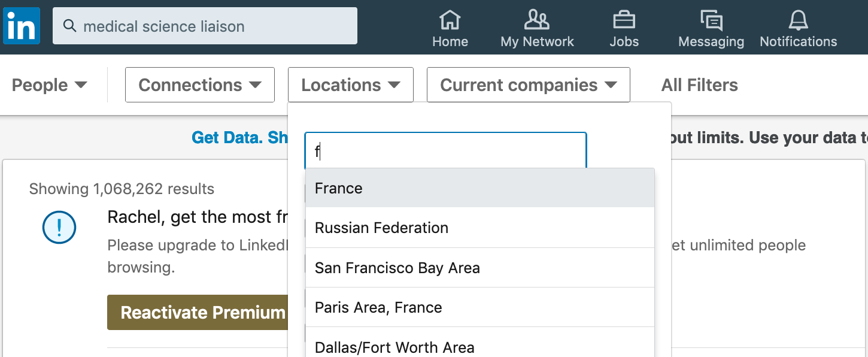The height and width of the screenshot is (357, 868).
Task: Click the location search text field
Action: tap(445, 150)
